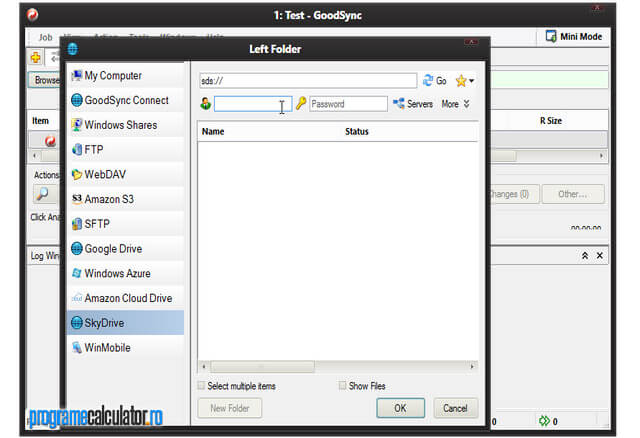Image resolution: width=640 pixels, height=438 pixels.
Task: Click the Windows Shares icon
Action: [77, 125]
